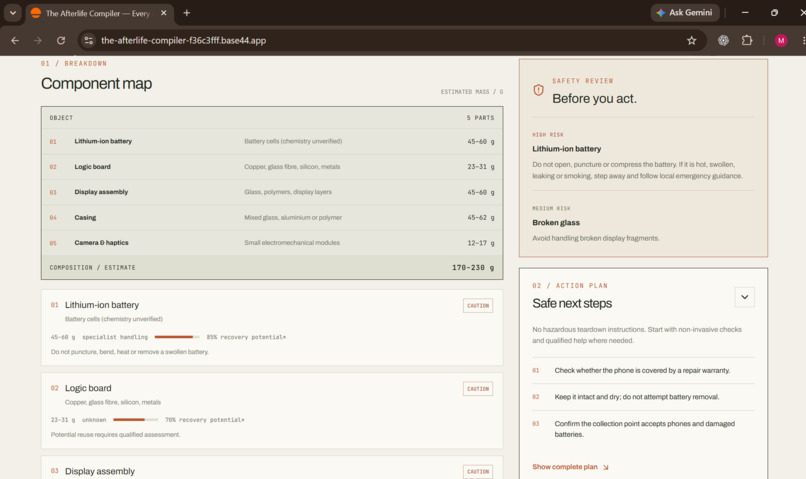
Task: Open the profile avatar M
Action: pos(781,41)
